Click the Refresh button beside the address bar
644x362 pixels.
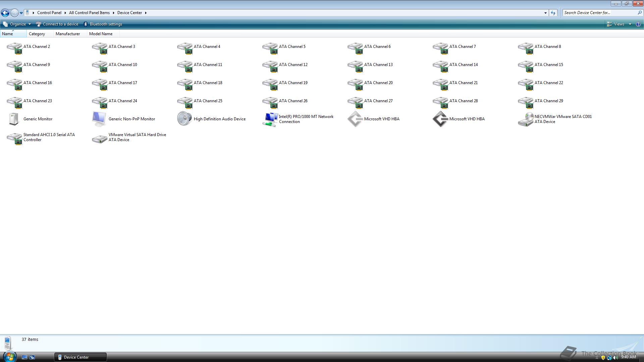point(553,13)
